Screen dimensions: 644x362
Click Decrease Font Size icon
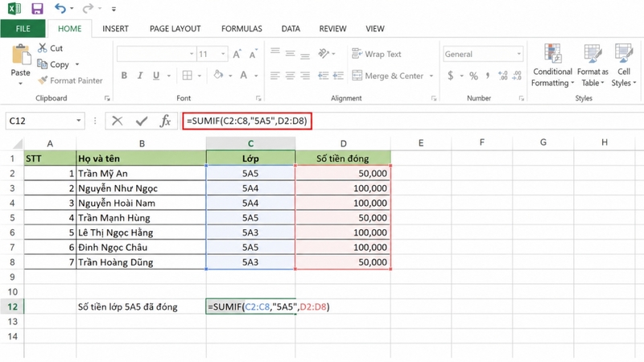[253, 54]
